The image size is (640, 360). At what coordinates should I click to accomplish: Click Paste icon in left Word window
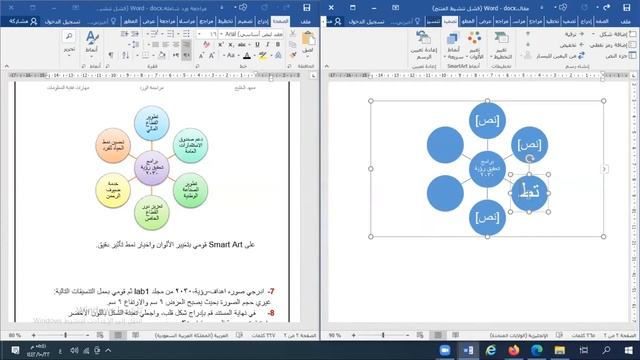[308, 39]
